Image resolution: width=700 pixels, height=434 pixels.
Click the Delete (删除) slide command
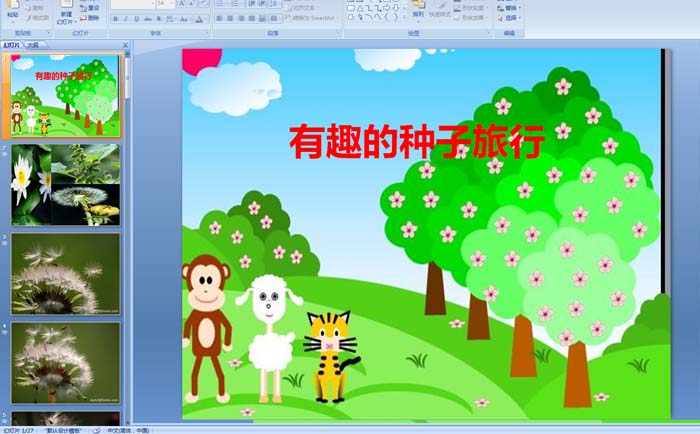[89, 18]
